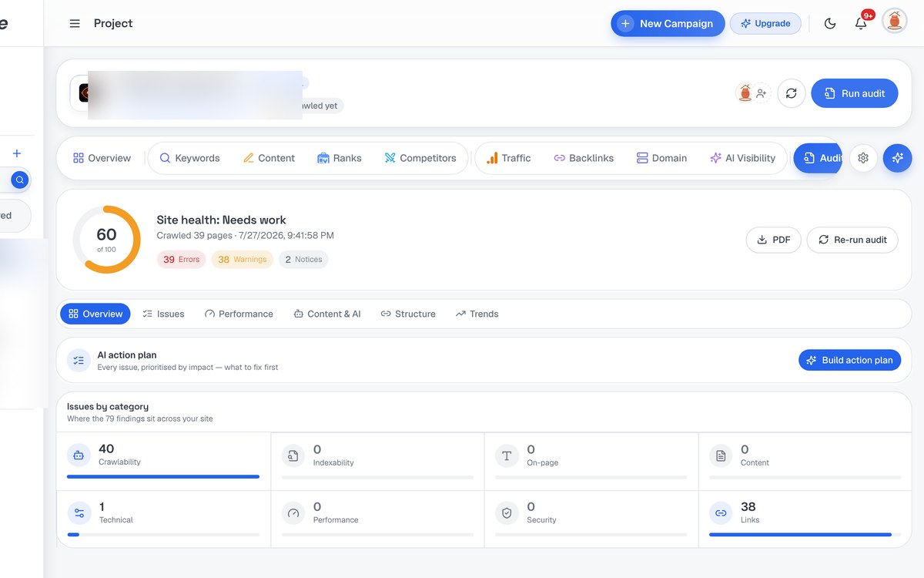This screenshot has height=578, width=924.
Task: Select the audit Overview sub-tab
Action: (x=95, y=314)
